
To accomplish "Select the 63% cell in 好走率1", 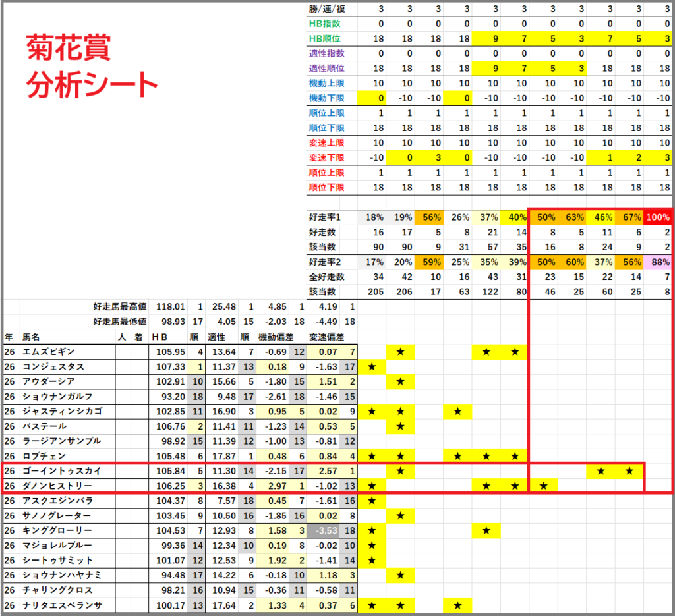I will click(572, 217).
